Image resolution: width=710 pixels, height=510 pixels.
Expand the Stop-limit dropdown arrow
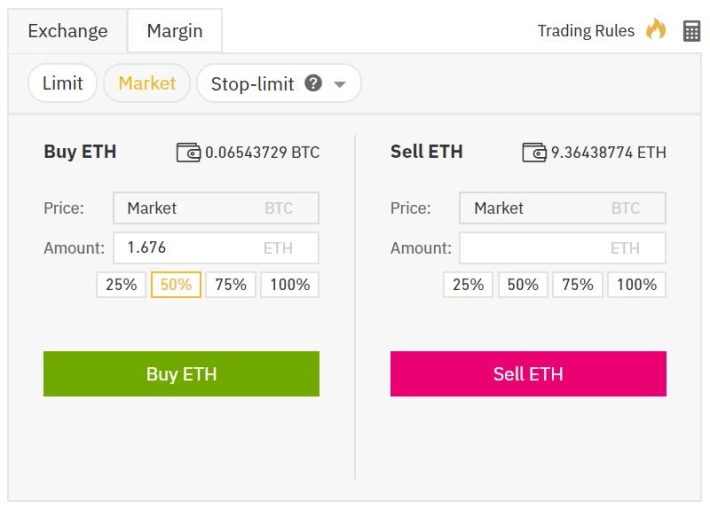click(340, 84)
